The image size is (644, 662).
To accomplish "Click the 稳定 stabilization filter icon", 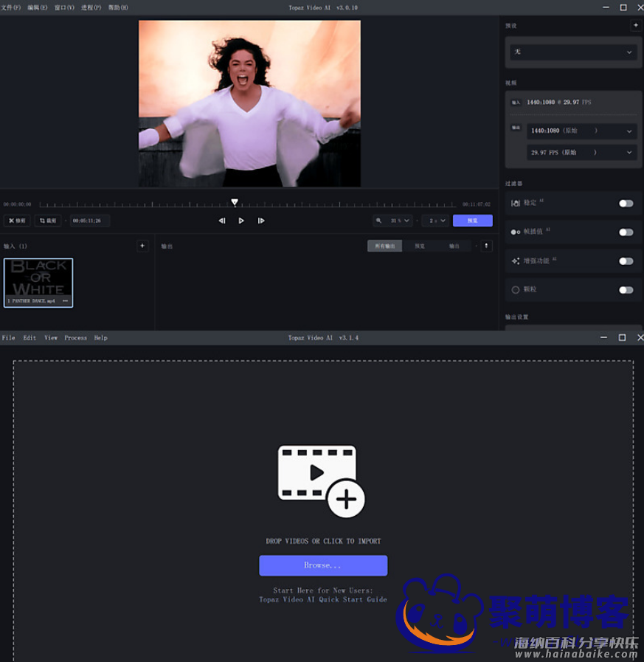I will 516,203.
